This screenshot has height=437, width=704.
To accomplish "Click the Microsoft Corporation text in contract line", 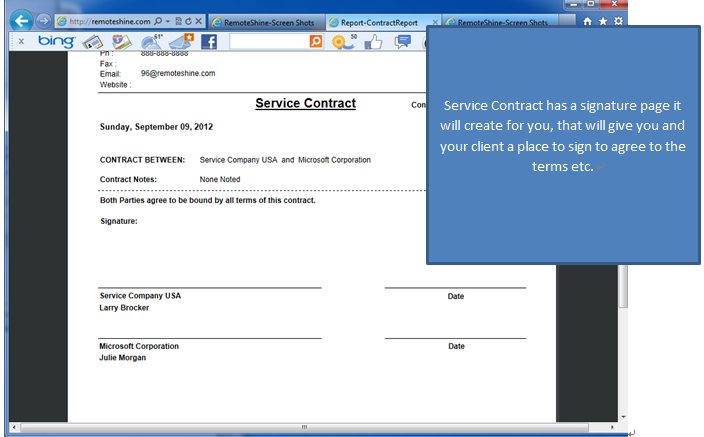I will tap(334, 160).
